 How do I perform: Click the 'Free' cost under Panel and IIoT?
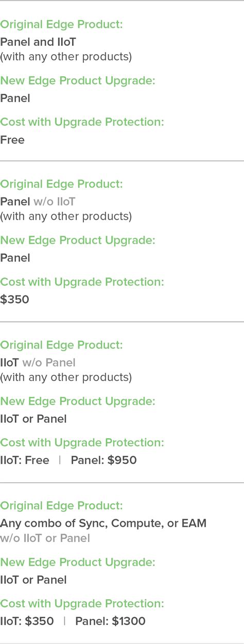coord(12,140)
